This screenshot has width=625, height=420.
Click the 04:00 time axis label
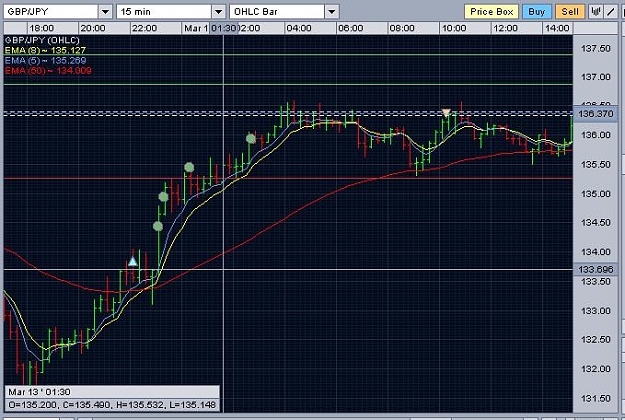click(x=299, y=28)
